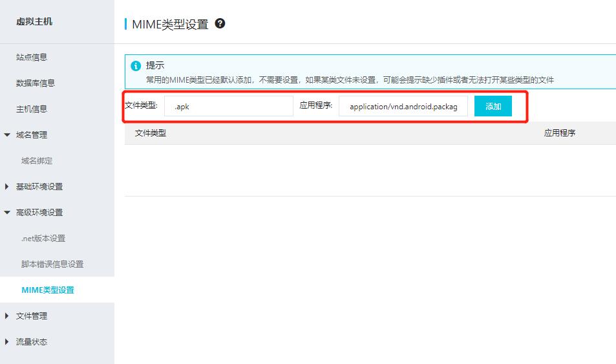The image size is (616, 364).
Task: Open 数据库信息 in the sidebar
Action: point(36,83)
